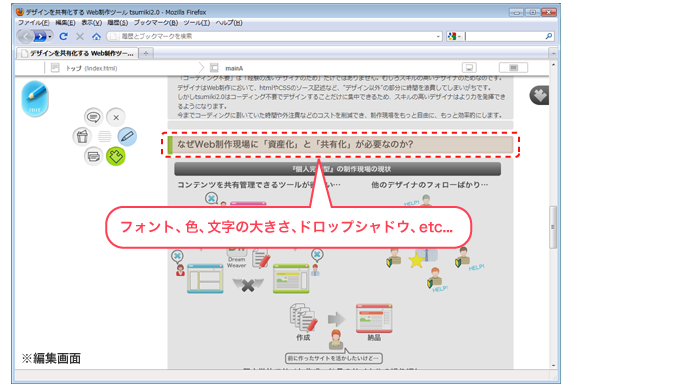Screen dimensions: 700x392
Task: Open the 履歴(S) menu
Action: pos(117,22)
